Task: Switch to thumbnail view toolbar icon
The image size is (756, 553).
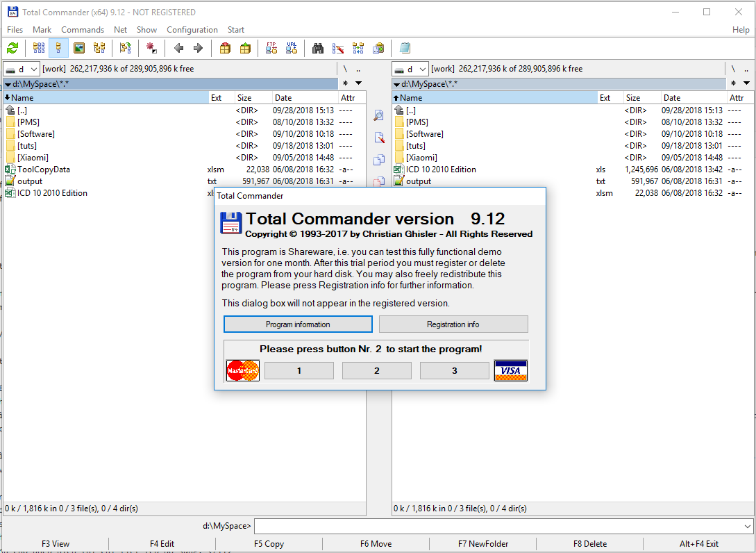Action: [x=79, y=48]
